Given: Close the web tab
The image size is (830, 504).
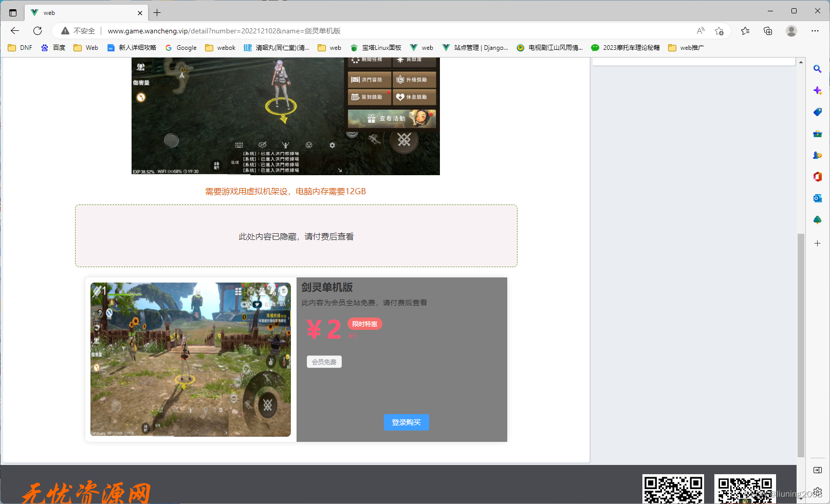Looking at the screenshot, I should coord(140,13).
